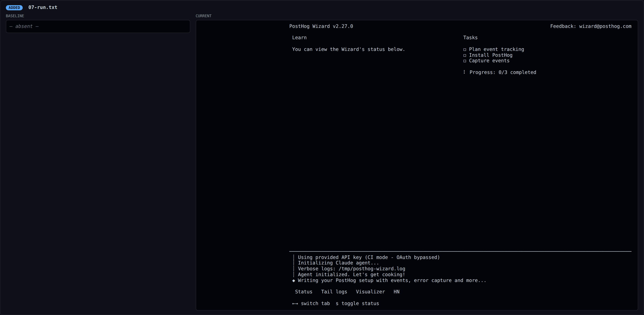
Task: Click the Progress: 0/3 completed text
Action: (x=503, y=72)
